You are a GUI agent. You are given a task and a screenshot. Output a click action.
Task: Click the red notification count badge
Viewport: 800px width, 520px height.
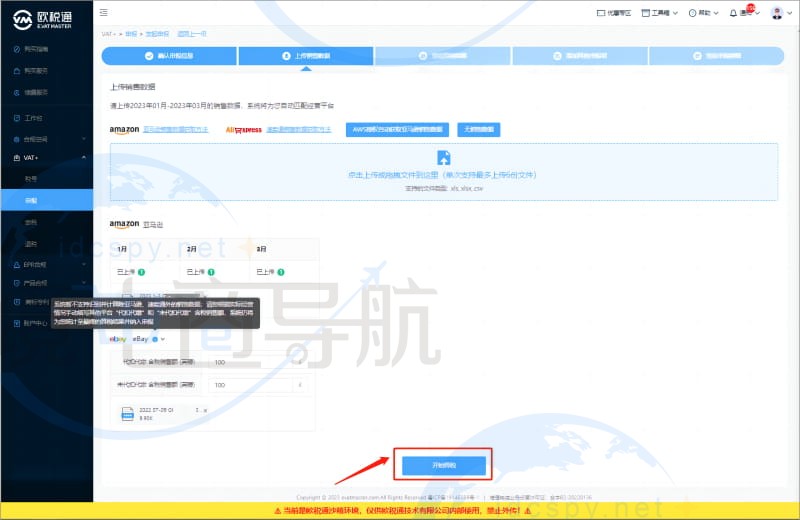click(751, 8)
